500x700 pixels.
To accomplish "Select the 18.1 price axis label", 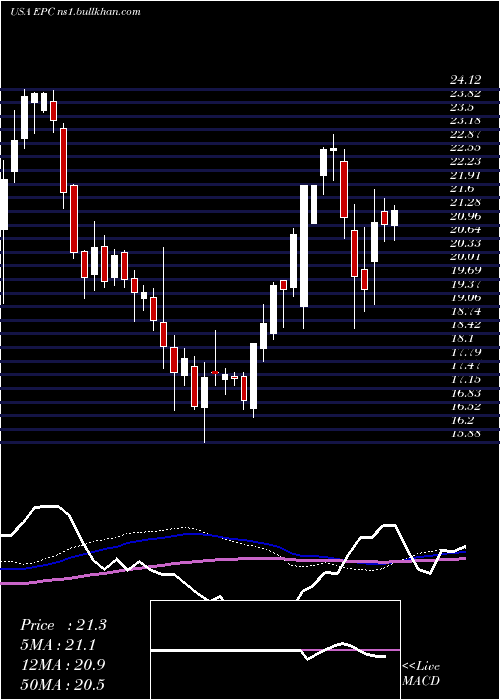I will point(461,339).
